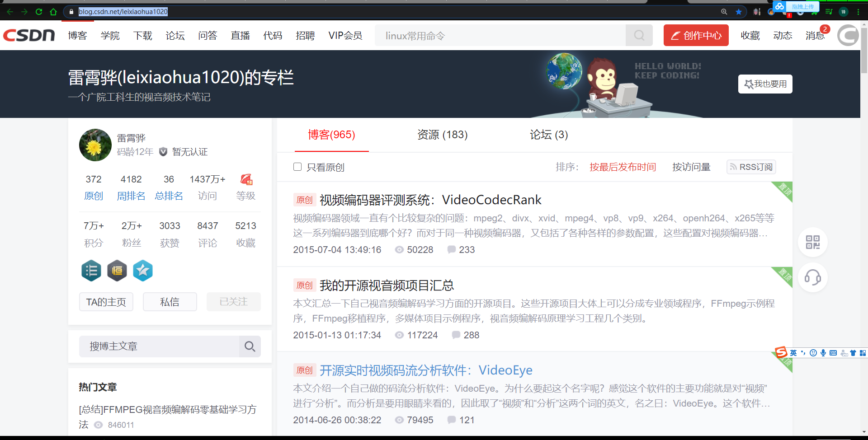The height and width of the screenshot is (440, 868).
Task: Open 问答 in the top navigation
Action: pos(208,35)
